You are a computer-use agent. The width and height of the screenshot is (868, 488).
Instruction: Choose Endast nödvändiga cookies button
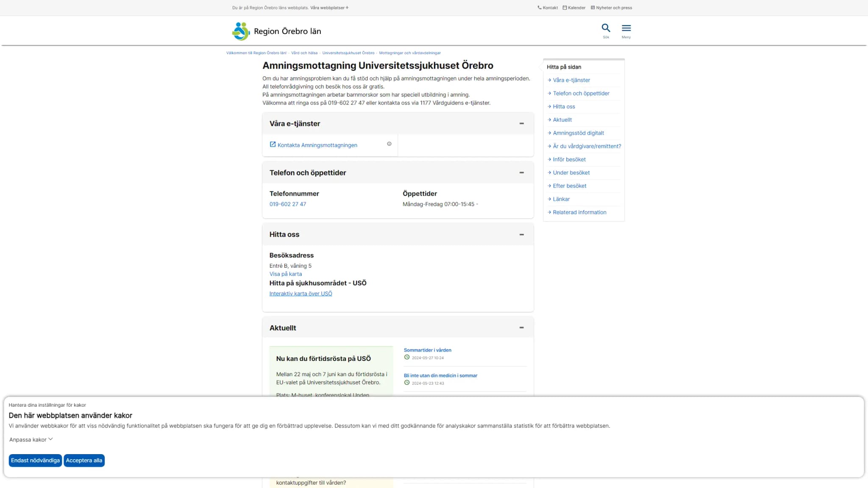click(35, 460)
